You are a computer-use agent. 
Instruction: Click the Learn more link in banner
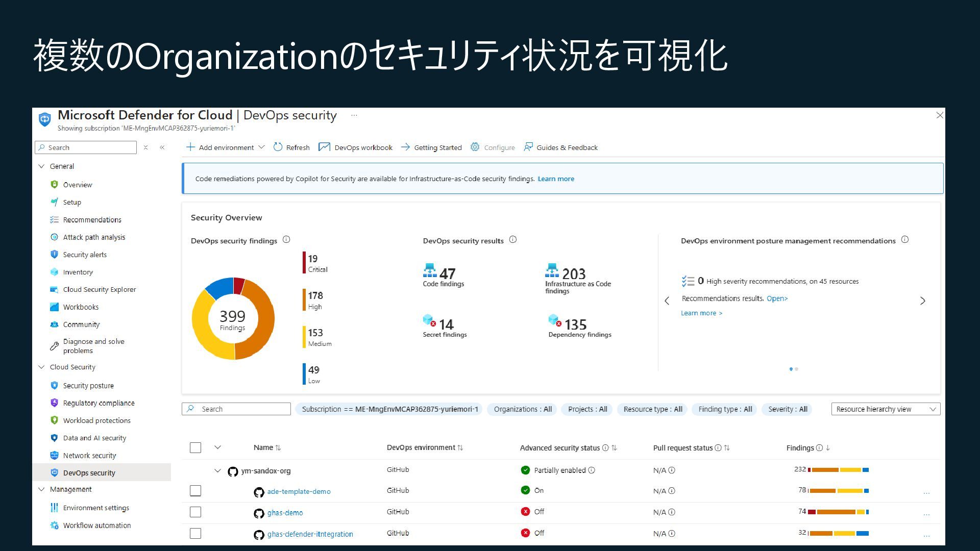click(x=555, y=179)
